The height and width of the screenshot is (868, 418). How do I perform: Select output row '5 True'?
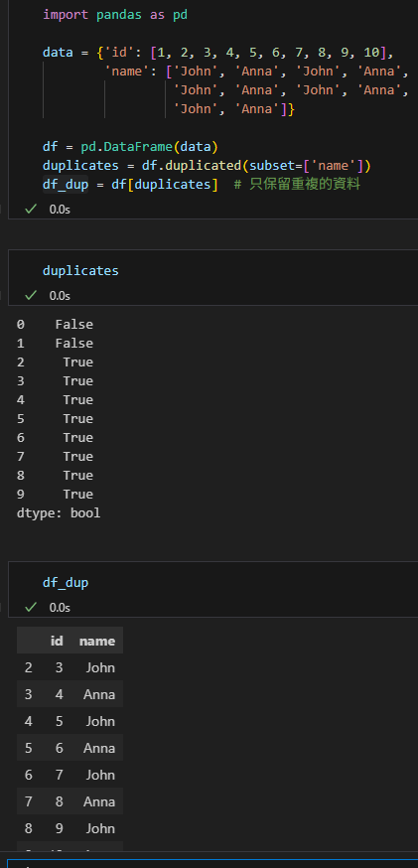point(55,418)
